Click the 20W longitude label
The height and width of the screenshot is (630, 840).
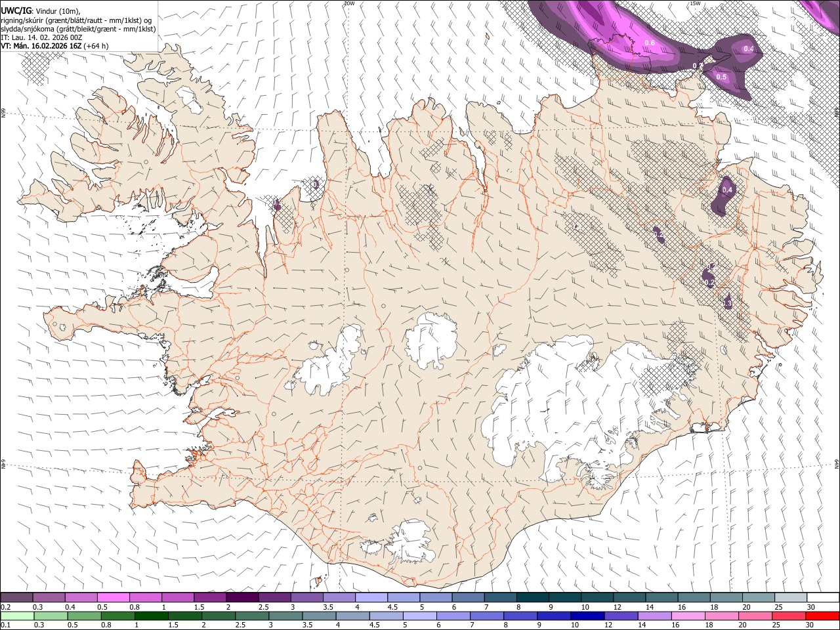click(349, 3)
